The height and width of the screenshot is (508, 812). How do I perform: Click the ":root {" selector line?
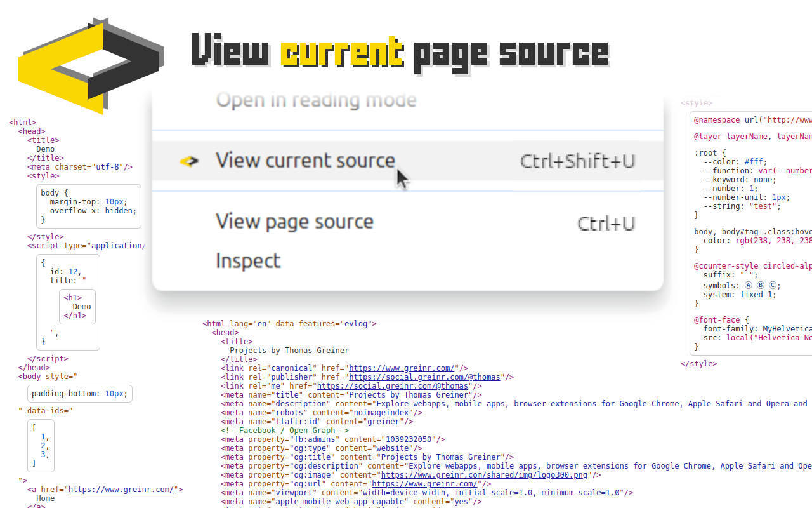click(x=710, y=153)
